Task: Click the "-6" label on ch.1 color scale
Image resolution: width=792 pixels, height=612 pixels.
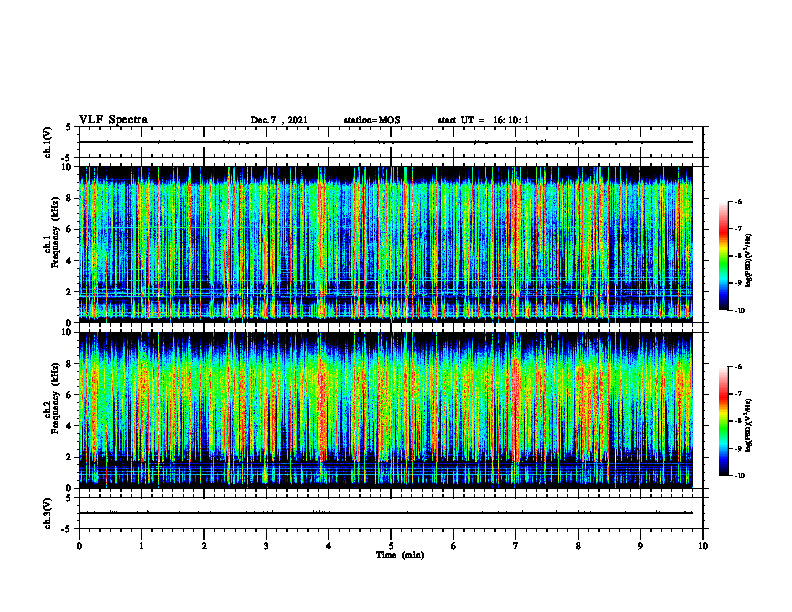Action: coord(738,201)
